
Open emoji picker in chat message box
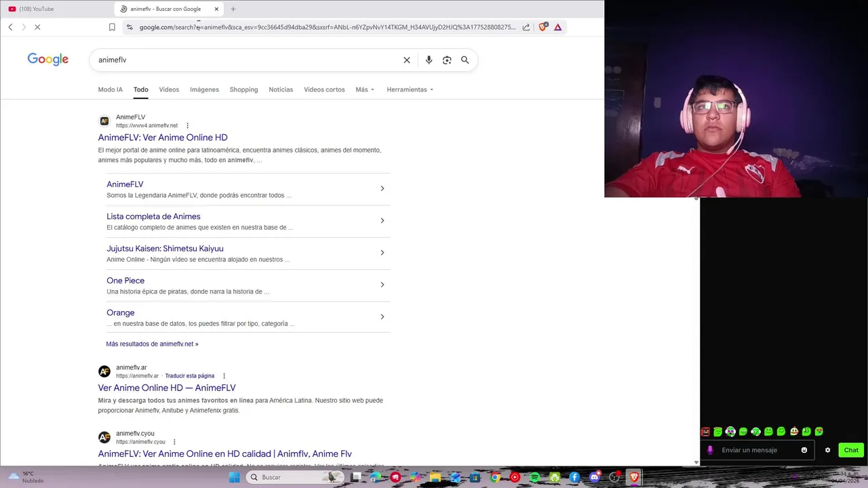804,450
